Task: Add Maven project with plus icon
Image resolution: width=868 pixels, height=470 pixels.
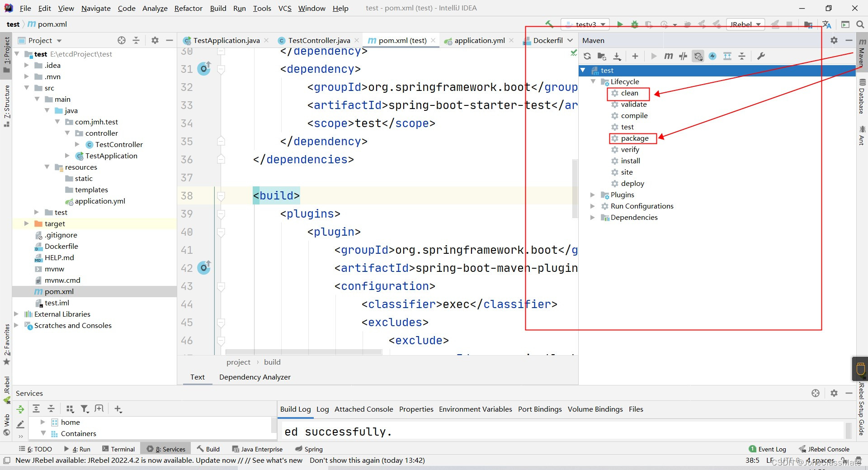Action: click(635, 56)
